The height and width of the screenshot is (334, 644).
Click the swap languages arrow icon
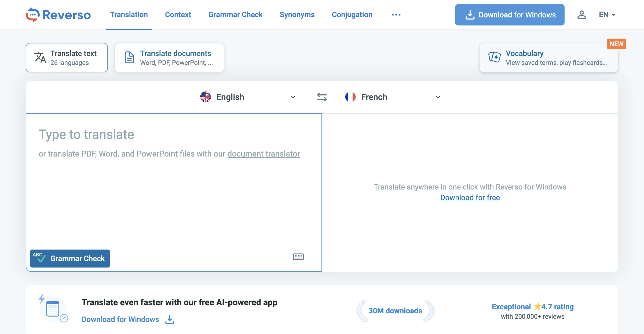[x=322, y=96]
